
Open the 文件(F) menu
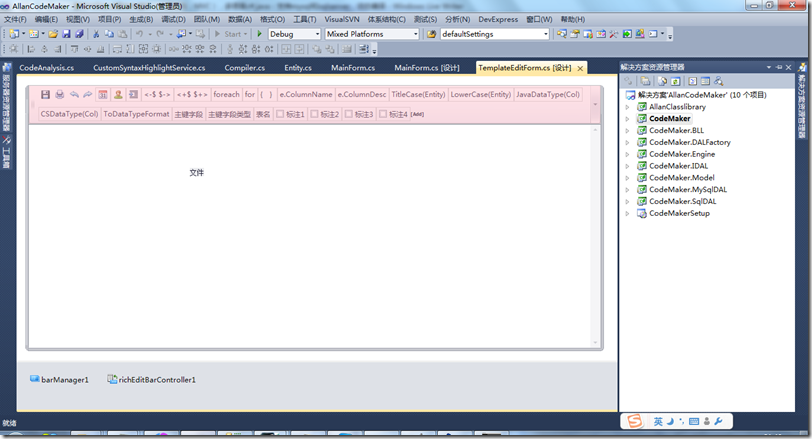click(x=15, y=19)
